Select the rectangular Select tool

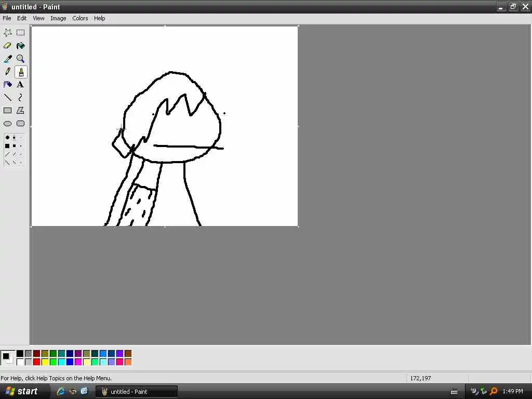point(21,33)
